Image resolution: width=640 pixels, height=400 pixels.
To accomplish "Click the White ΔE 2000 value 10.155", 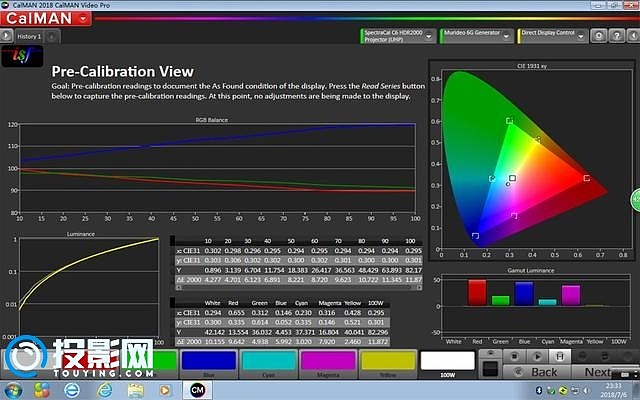I will coord(213,342).
